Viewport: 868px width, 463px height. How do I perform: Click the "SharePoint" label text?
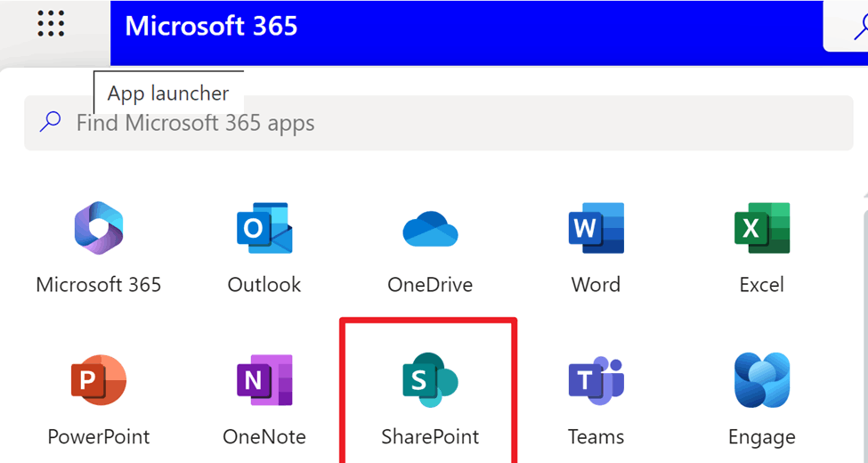pyautogui.click(x=430, y=437)
